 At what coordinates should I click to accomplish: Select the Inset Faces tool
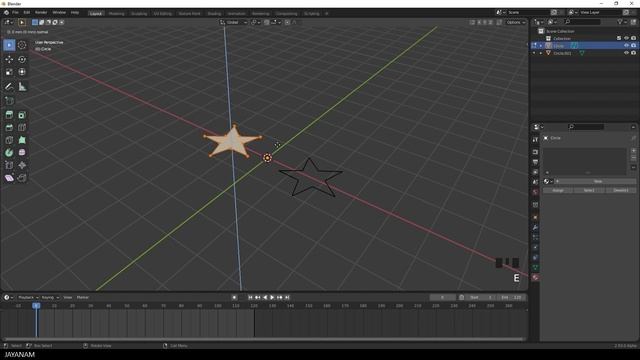(22, 115)
